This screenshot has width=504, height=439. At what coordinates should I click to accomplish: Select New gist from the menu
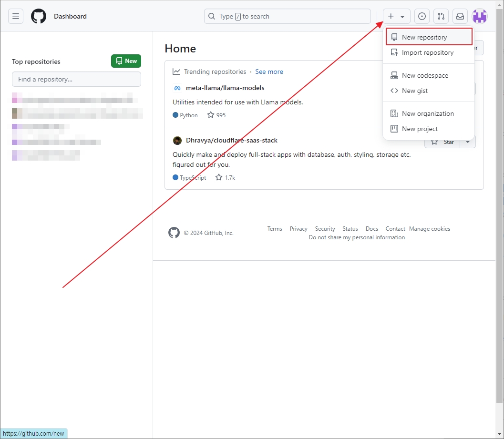[x=429, y=91]
